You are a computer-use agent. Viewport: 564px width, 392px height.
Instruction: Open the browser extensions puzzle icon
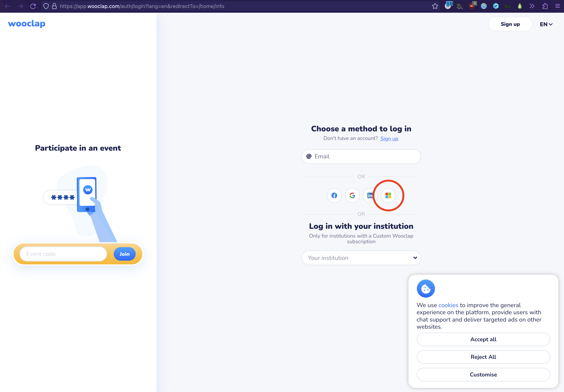pos(545,6)
